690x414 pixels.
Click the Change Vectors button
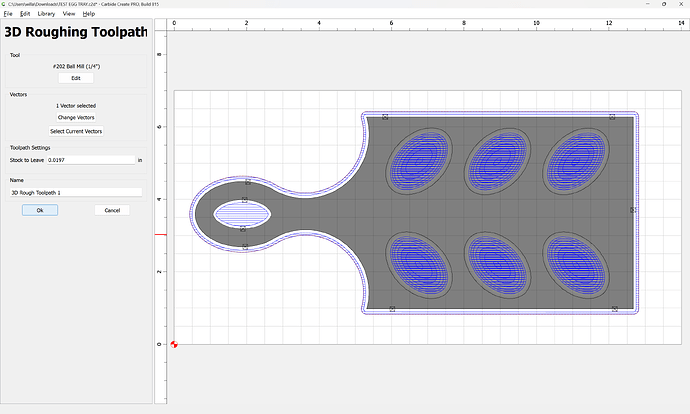(x=76, y=117)
